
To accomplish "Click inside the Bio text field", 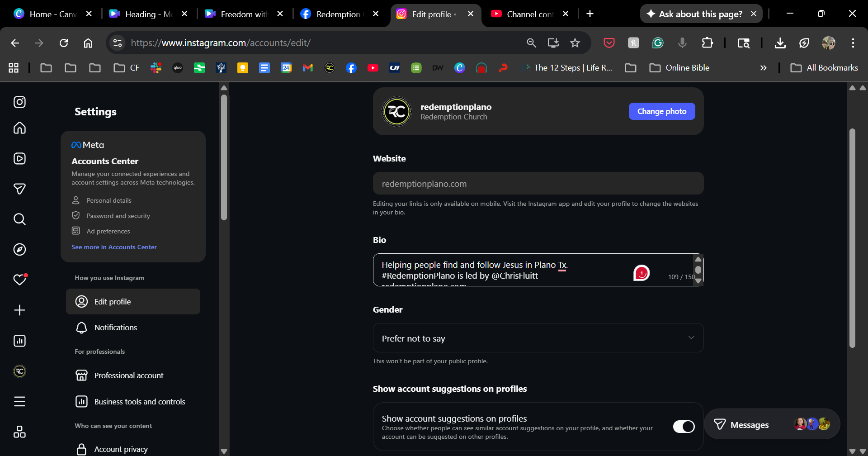I will click(x=497, y=270).
